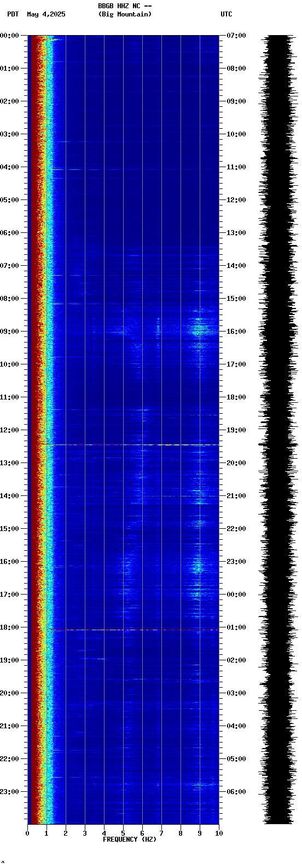Click the 22:00 UTC time label
Screen dimensions: 302x868
pos(236,529)
